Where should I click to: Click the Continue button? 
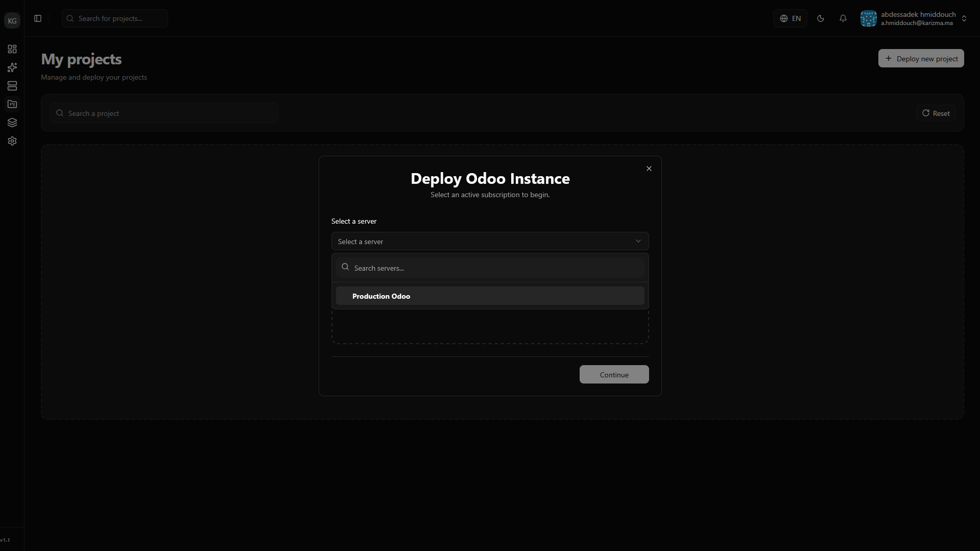point(614,374)
